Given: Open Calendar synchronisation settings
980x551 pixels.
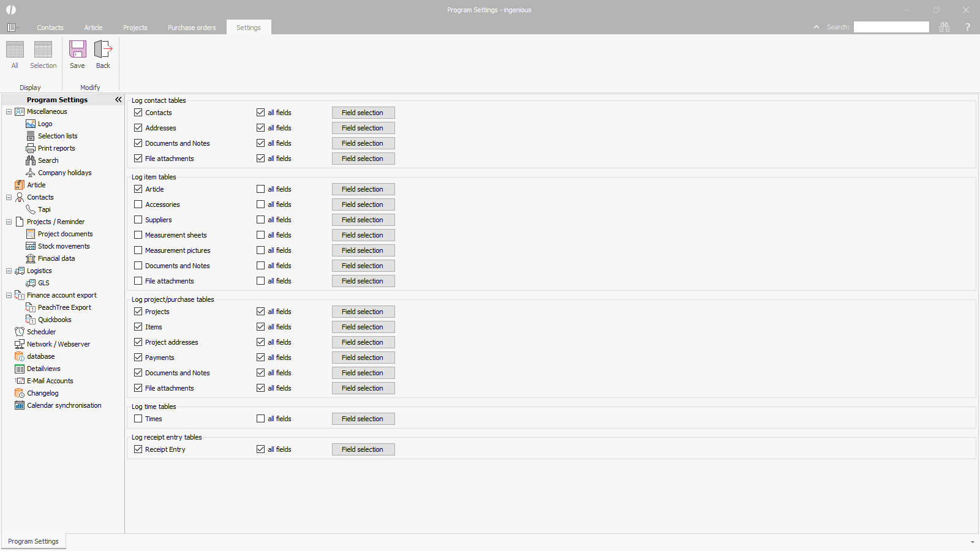Looking at the screenshot, I should [x=64, y=405].
